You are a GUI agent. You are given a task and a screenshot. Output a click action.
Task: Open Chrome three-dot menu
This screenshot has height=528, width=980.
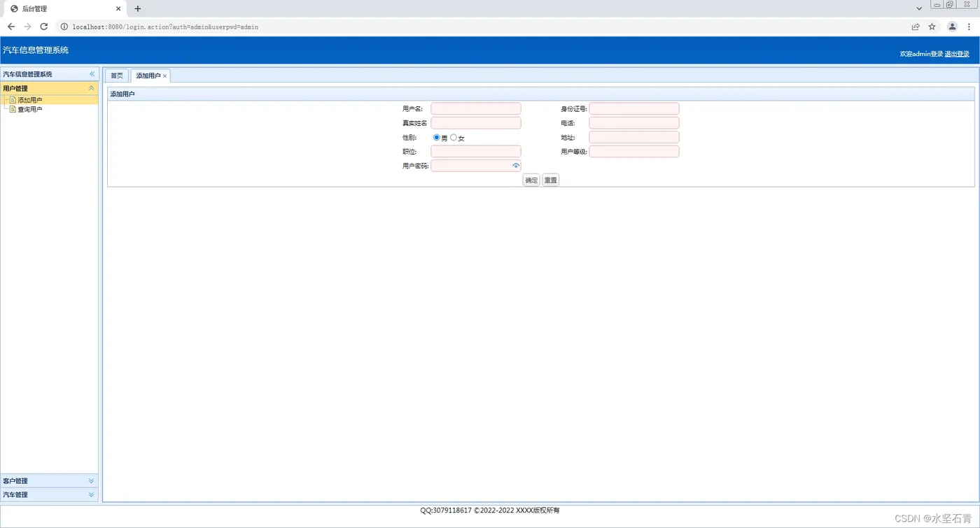pos(969,27)
